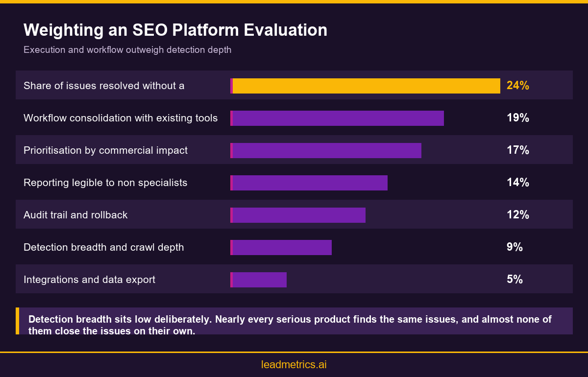
Task: Click the label 'Integrations and data export'
Action: pos(89,280)
